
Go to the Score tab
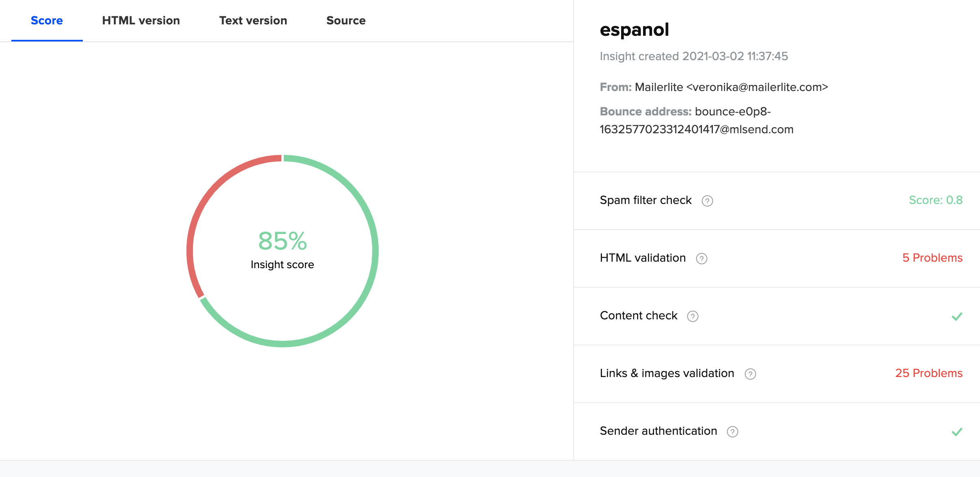click(47, 20)
